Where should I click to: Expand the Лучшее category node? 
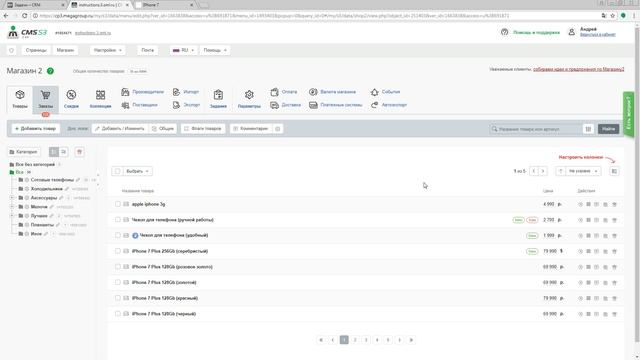click(12, 216)
